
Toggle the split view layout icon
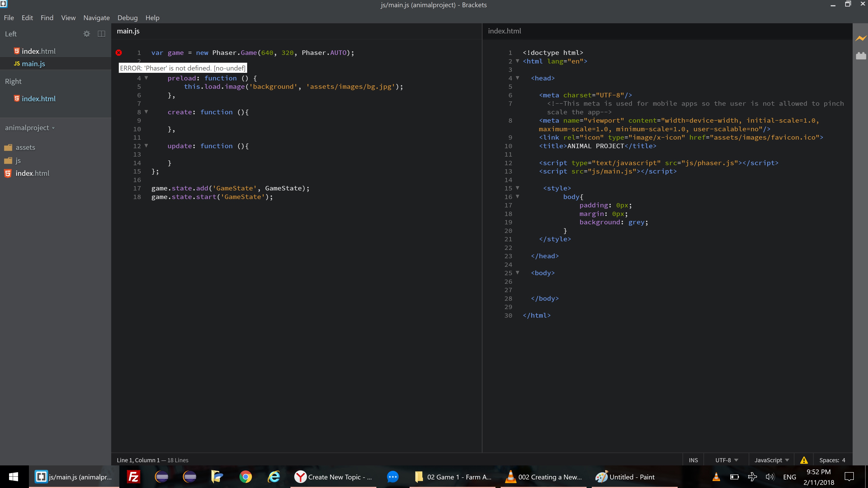tap(101, 34)
